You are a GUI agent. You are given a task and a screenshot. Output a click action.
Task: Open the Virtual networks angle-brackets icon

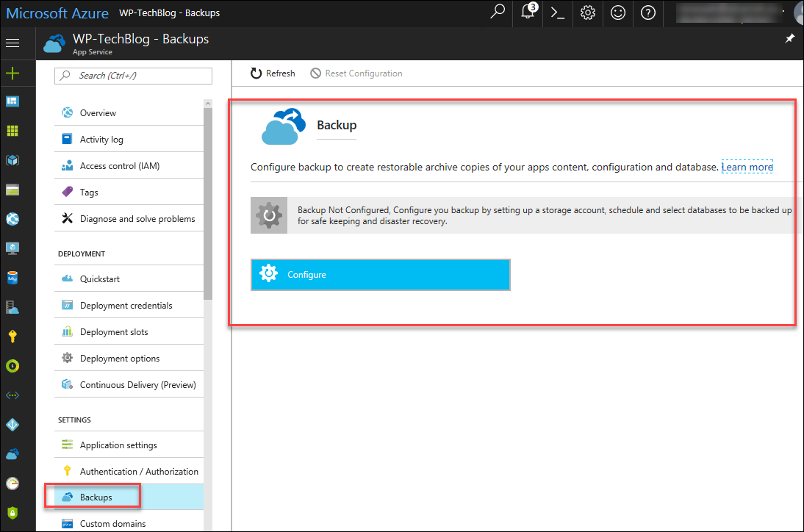tap(12, 395)
